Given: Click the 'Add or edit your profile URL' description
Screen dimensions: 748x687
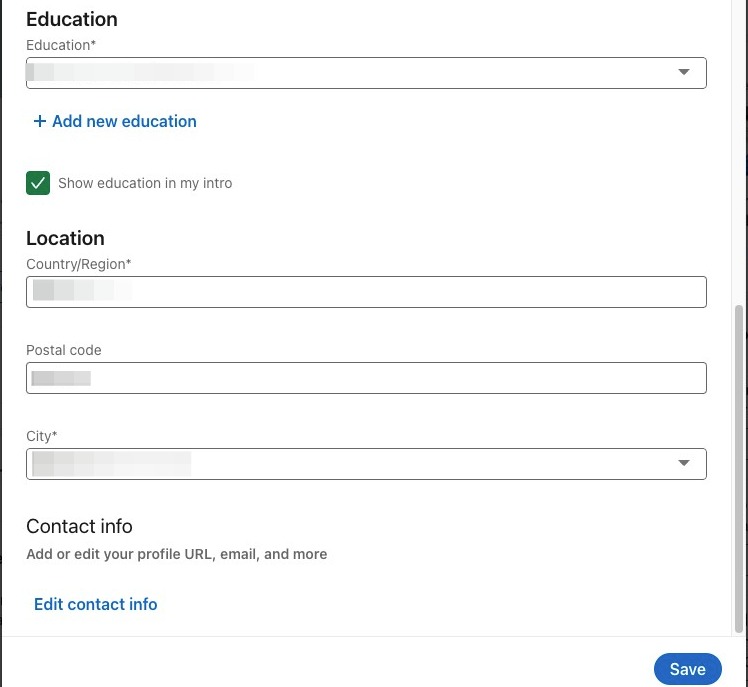Looking at the screenshot, I should [x=176, y=554].
